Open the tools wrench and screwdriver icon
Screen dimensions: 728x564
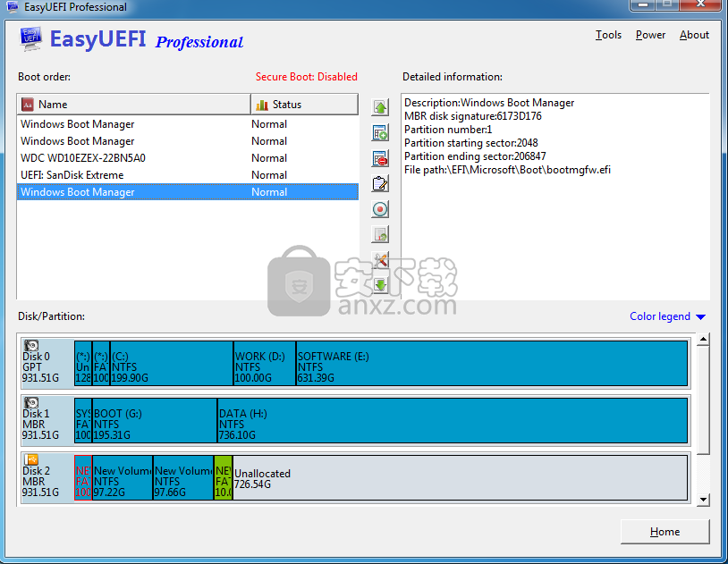point(380,260)
